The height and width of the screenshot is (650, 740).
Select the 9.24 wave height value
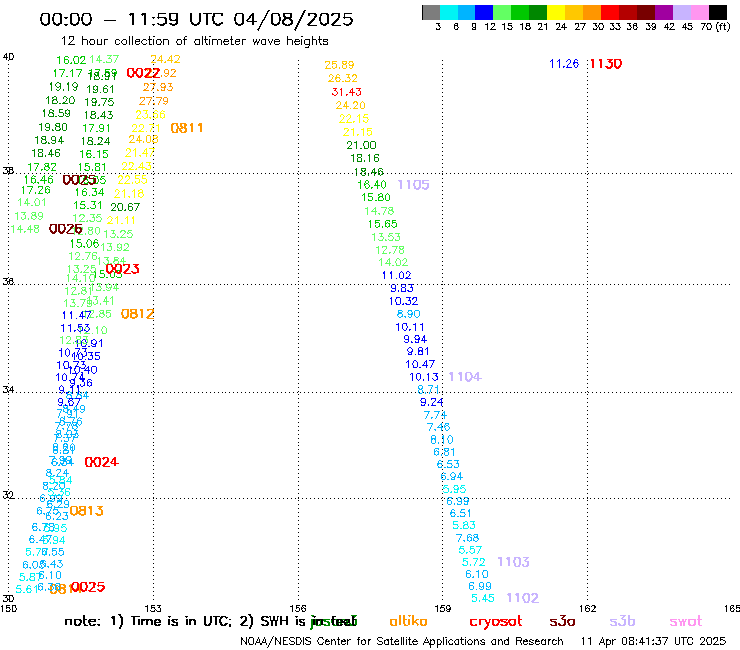click(x=431, y=402)
